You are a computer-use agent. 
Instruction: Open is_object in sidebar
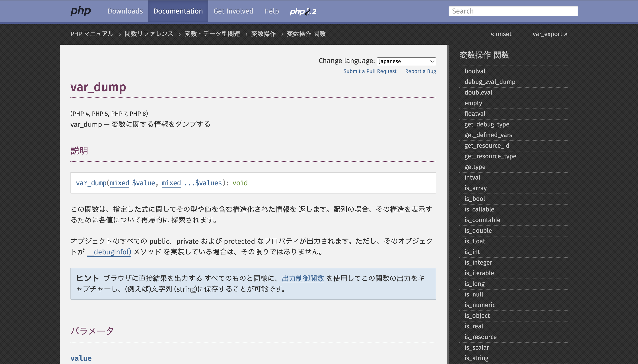pyautogui.click(x=477, y=316)
